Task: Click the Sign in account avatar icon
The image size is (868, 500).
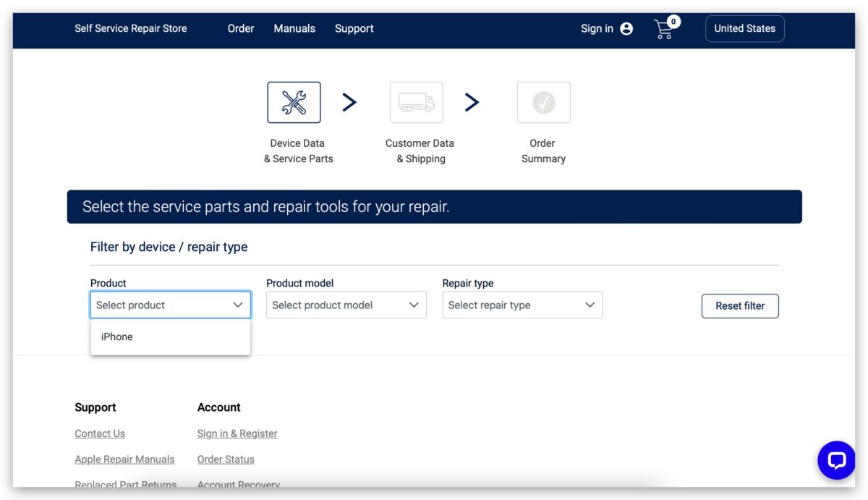Action: 626,29
